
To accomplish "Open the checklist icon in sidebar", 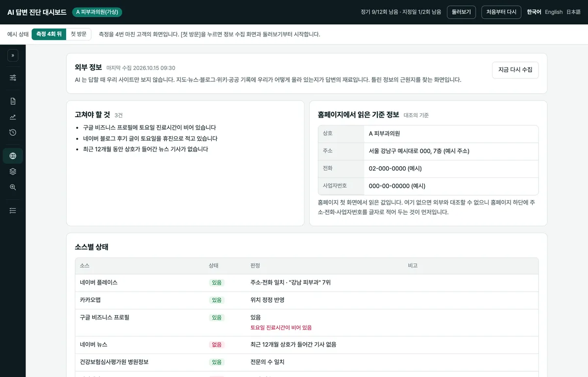I will point(13,210).
